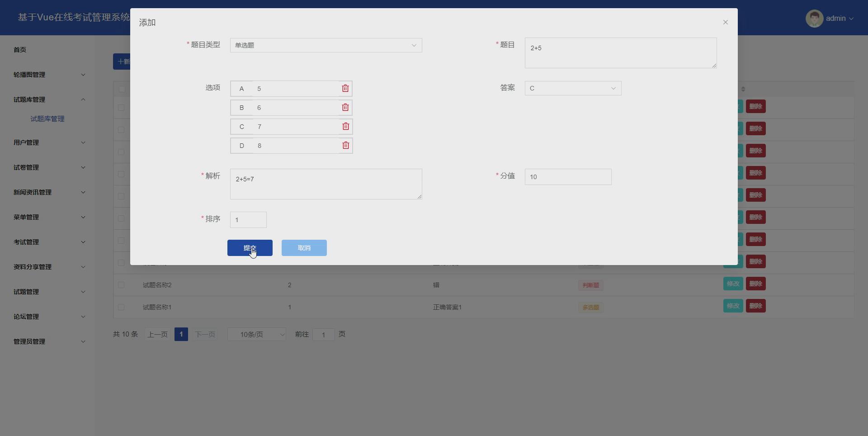Click the 新增 add button behind the dialog
868x436 pixels.
122,61
